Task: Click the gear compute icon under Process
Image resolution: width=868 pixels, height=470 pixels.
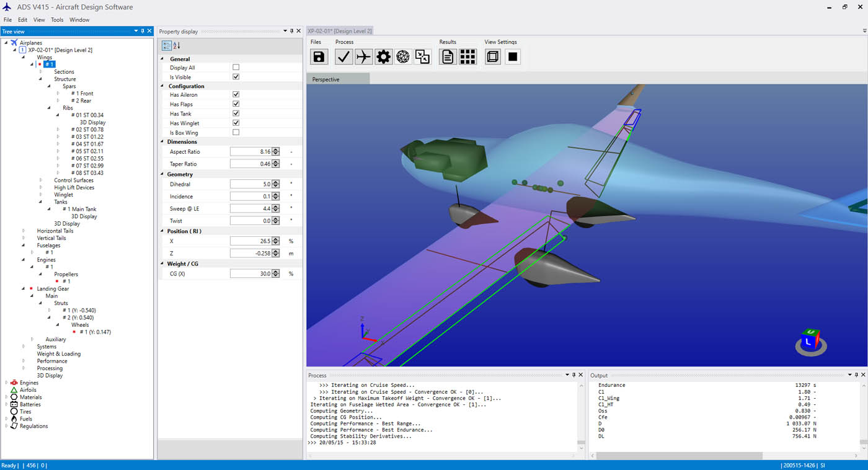Action: pos(384,57)
